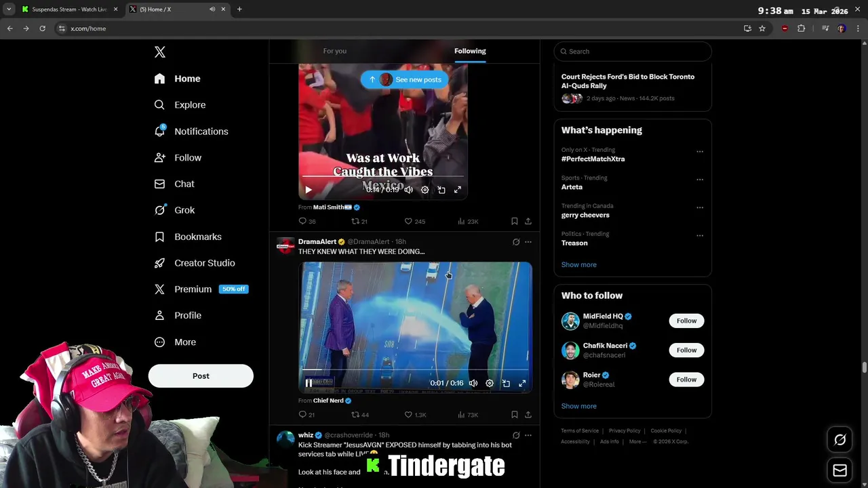The height and width of the screenshot is (488, 868).
Task: Bookmark the Mati Smith video post
Action: point(515,221)
